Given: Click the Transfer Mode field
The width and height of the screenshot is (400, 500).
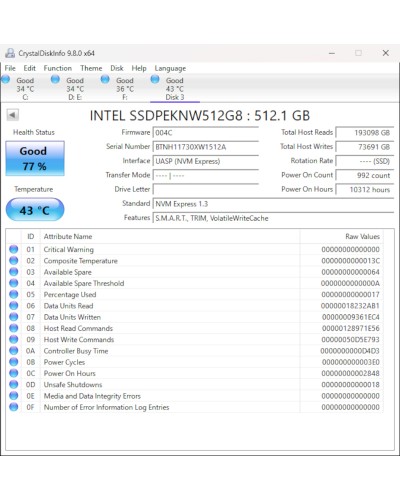Looking at the screenshot, I should tap(206, 175).
